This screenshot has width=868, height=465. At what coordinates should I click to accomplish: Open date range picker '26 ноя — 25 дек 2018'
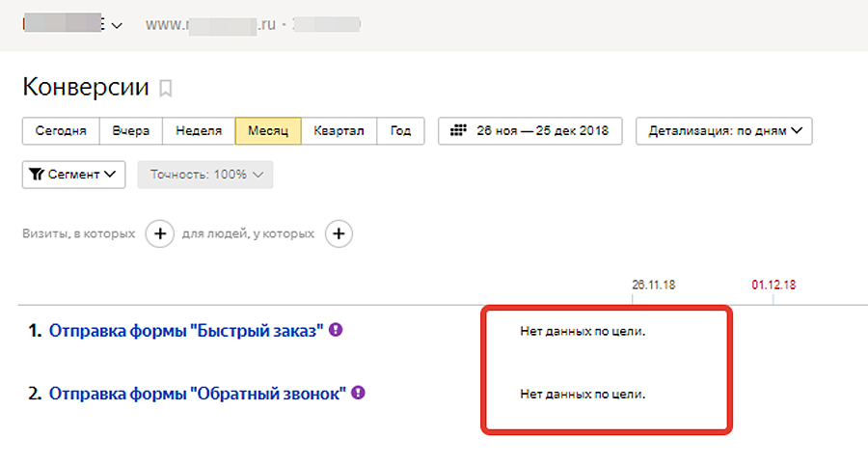(x=529, y=131)
